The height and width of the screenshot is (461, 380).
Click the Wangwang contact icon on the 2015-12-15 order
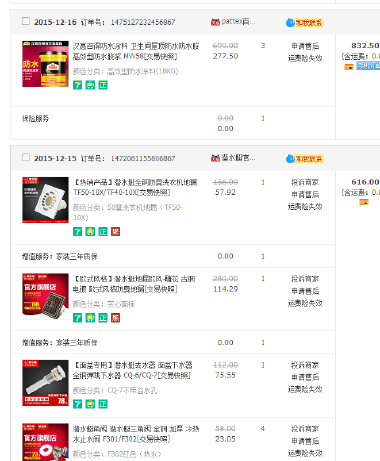click(305, 159)
